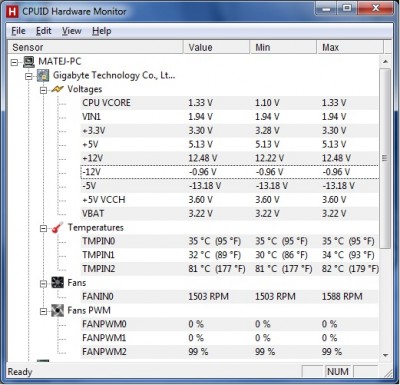Click the Ready status bar text
Screen dimensions: 400x385
[x=20, y=372]
